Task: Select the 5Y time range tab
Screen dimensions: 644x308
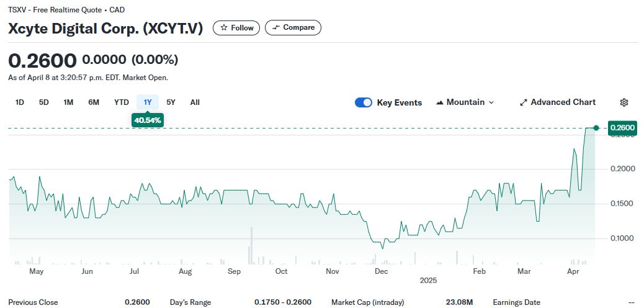Action: coord(171,102)
